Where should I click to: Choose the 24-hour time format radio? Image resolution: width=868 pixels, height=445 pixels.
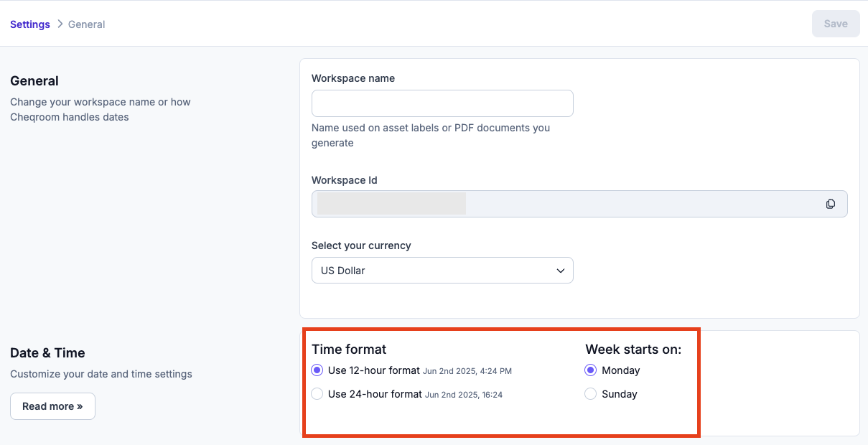[317, 394]
